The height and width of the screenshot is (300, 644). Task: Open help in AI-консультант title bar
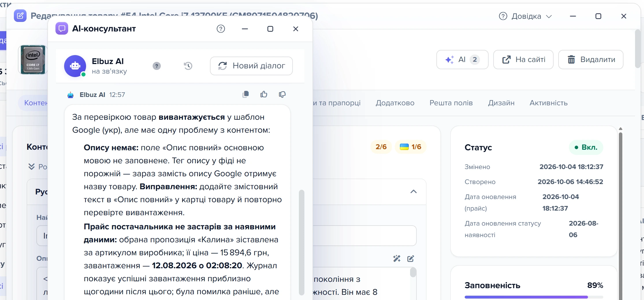[x=221, y=29]
